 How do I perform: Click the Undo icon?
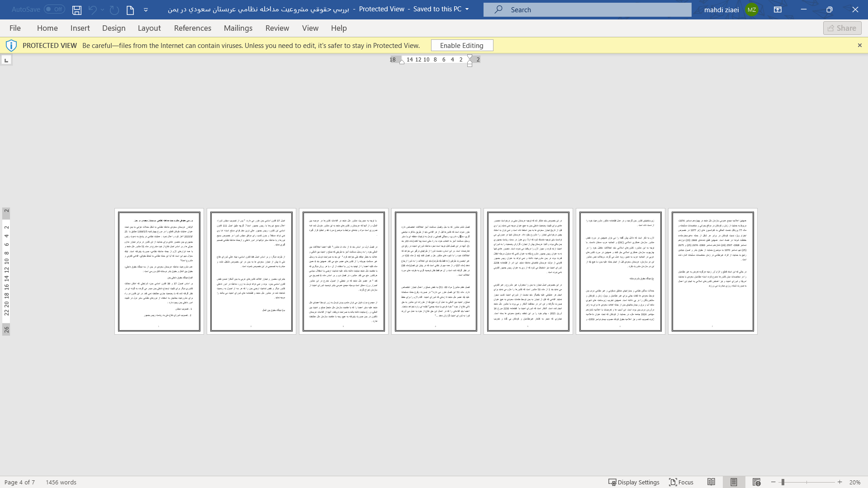point(92,9)
